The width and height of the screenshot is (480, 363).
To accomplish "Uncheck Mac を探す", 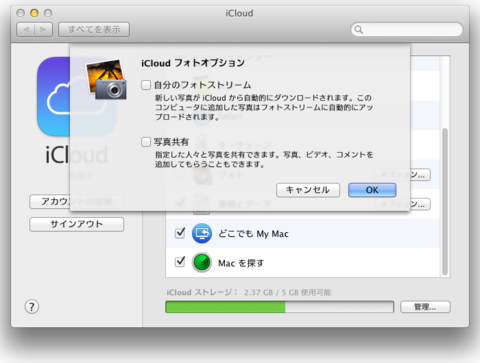I will pos(180,262).
